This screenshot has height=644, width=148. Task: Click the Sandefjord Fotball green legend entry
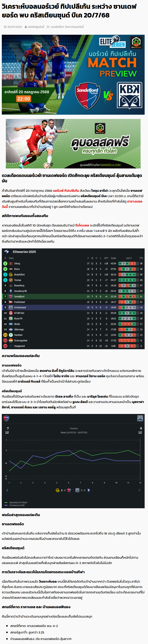(16, 502)
